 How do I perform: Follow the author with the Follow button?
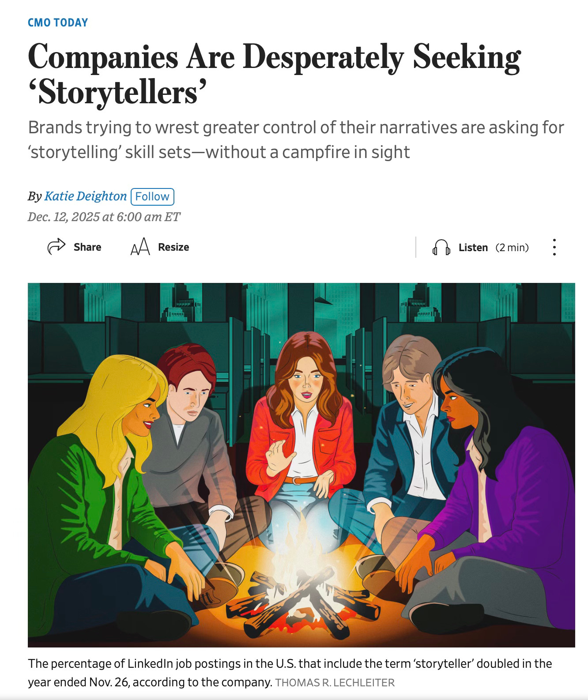coord(152,196)
